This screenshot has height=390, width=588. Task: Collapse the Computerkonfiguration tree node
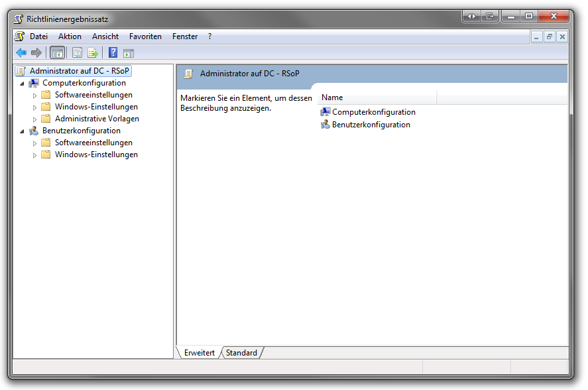(23, 84)
